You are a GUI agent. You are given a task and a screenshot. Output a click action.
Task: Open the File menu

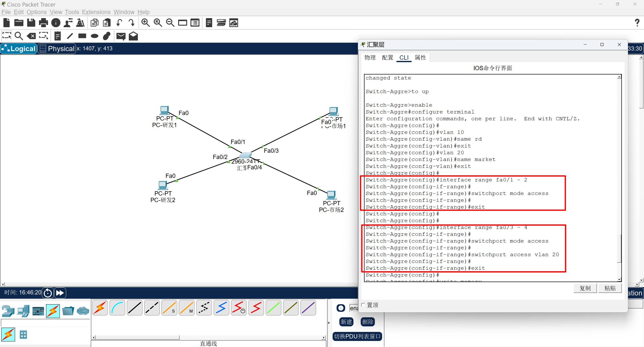click(6, 12)
